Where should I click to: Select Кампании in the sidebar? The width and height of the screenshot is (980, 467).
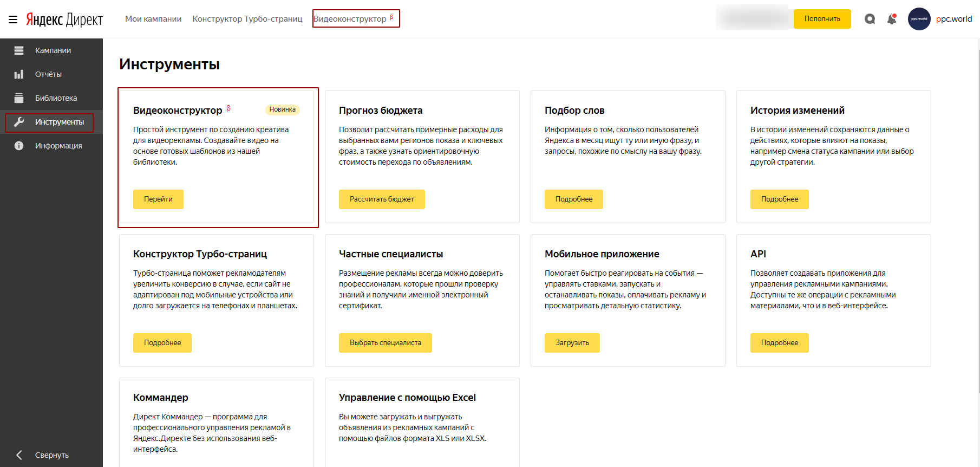coord(53,50)
